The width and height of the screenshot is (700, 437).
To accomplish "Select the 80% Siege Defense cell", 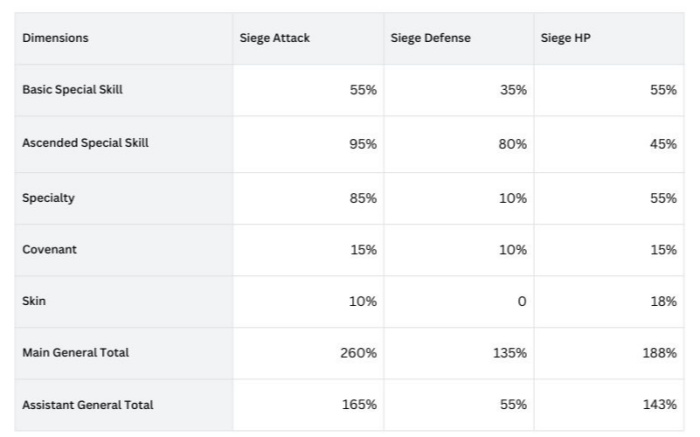I will [x=513, y=144].
